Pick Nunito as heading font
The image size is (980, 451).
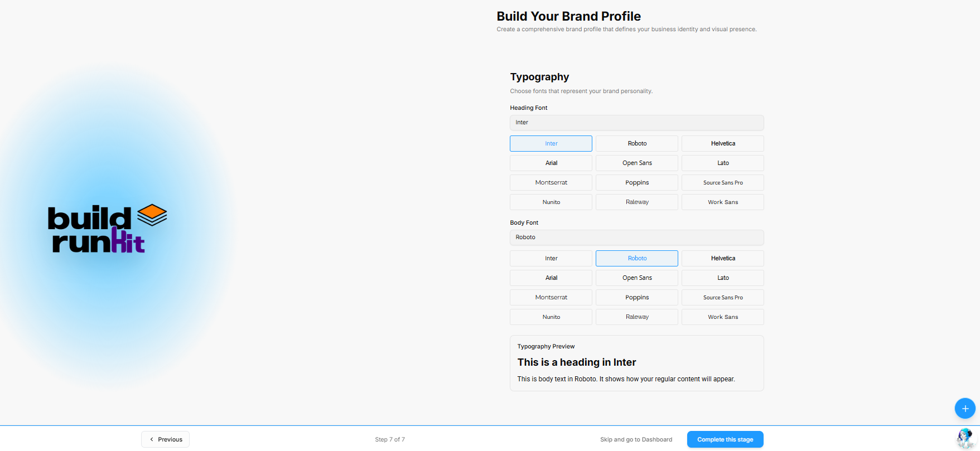coord(551,202)
